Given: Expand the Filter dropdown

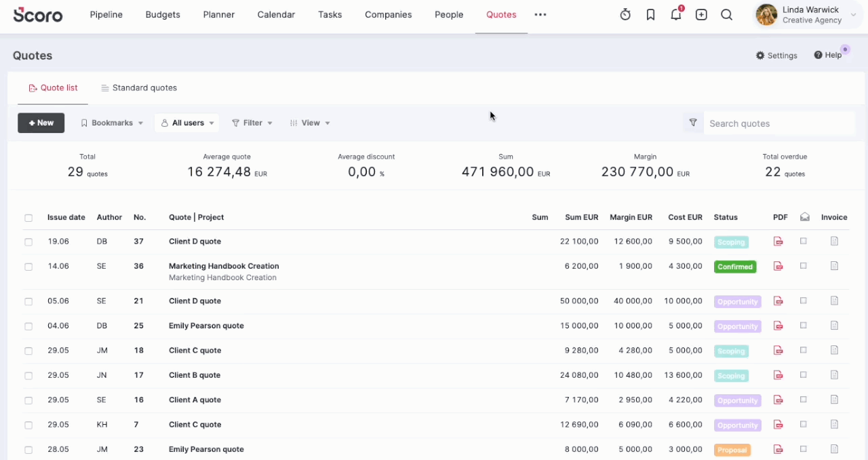Looking at the screenshot, I should tap(252, 123).
